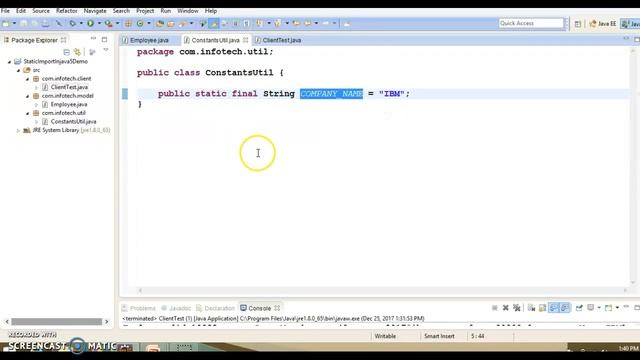Screen dimensions: 640x360
Task: Click the Console tab
Action: [x=260, y=308]
